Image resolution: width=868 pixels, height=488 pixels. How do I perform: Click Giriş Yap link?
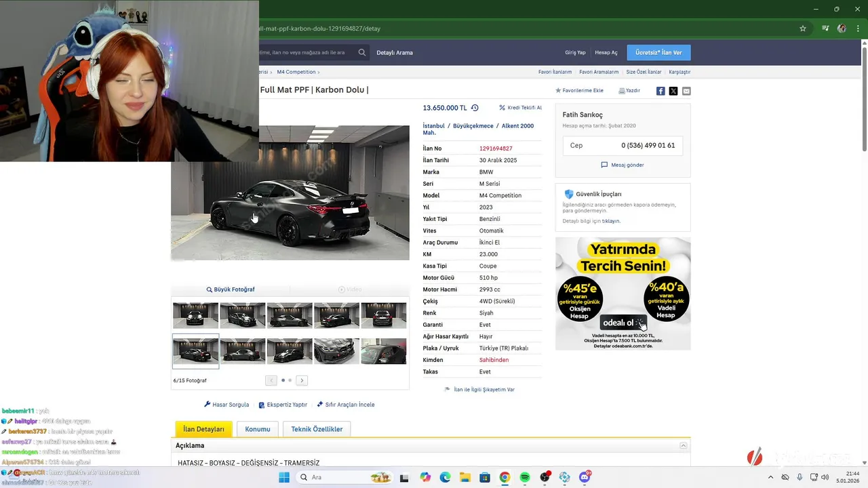(x=575, y=52)
